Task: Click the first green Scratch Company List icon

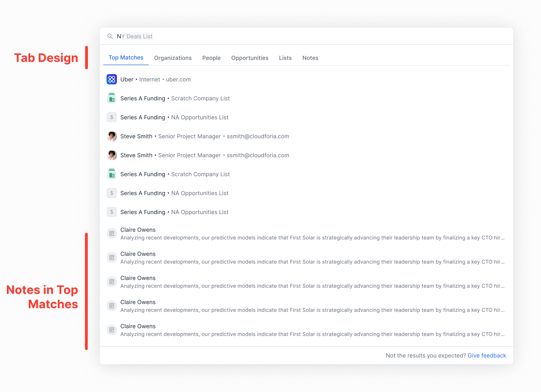Action: (112, 98)
